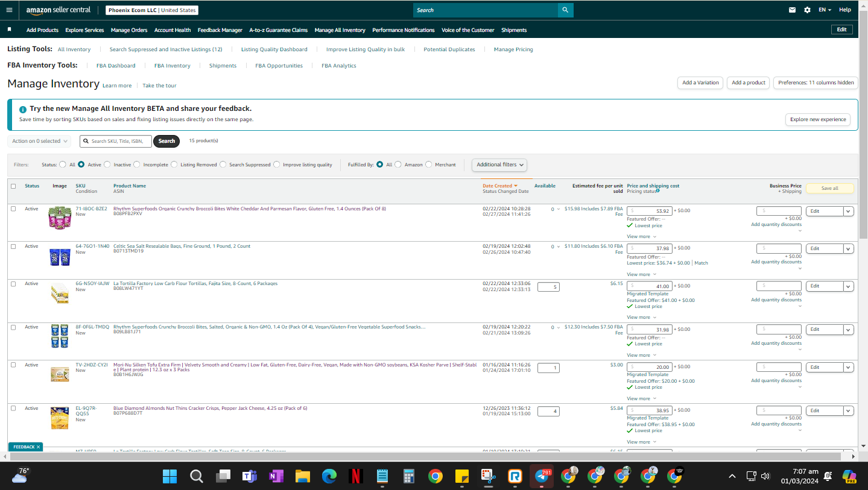Click available quantity field showing 5
868x490 pixels.
548,287
